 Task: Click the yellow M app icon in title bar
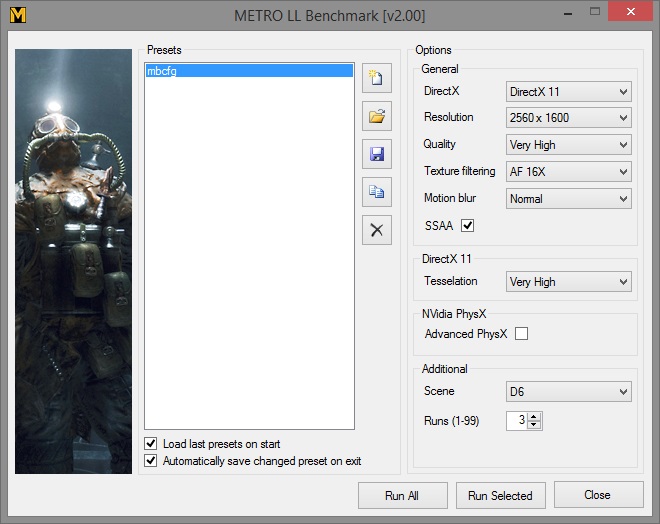(x=18, y=15)
